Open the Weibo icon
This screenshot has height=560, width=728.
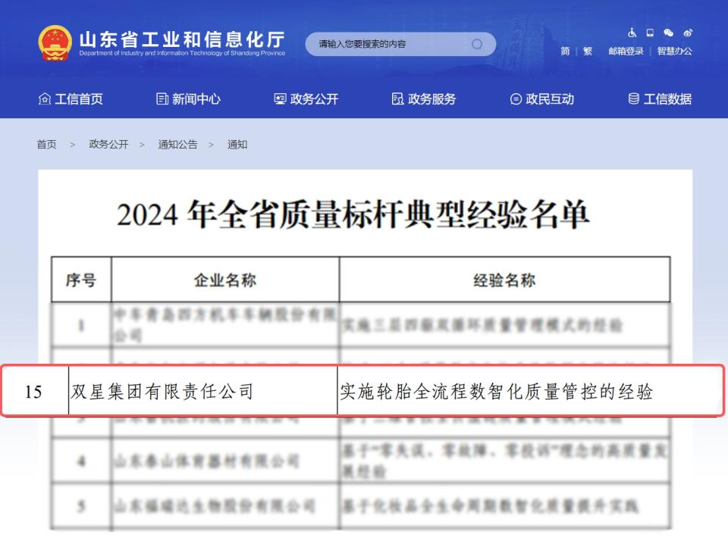[x=687, y=33]
